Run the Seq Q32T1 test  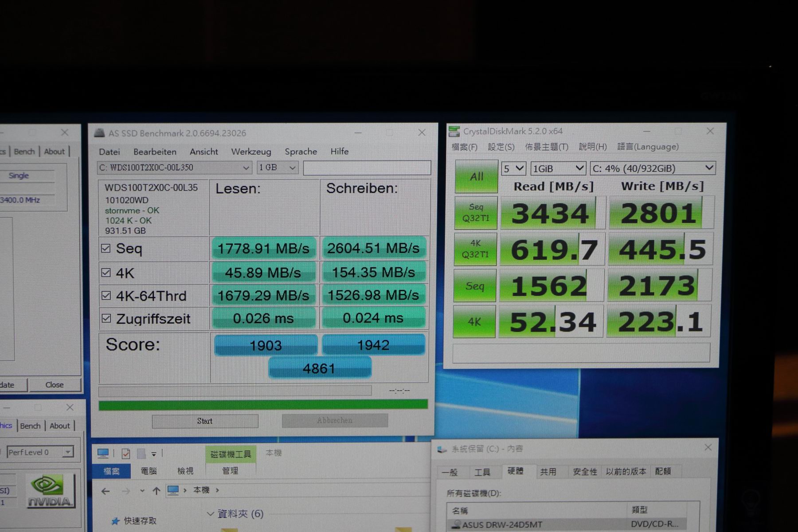pyautogui.click(x=476, y=213)
